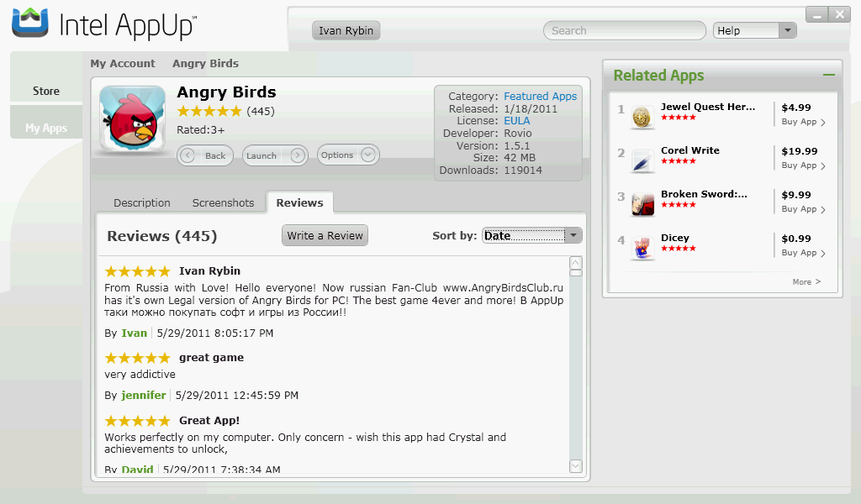The image size is (861, 504).
Task: Open the EULA license link
Action: (517, 121)
